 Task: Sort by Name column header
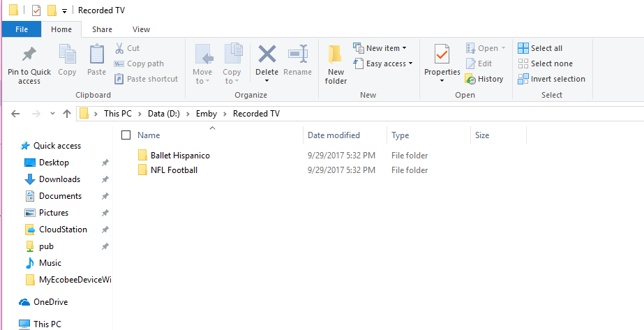pos(149,135)
